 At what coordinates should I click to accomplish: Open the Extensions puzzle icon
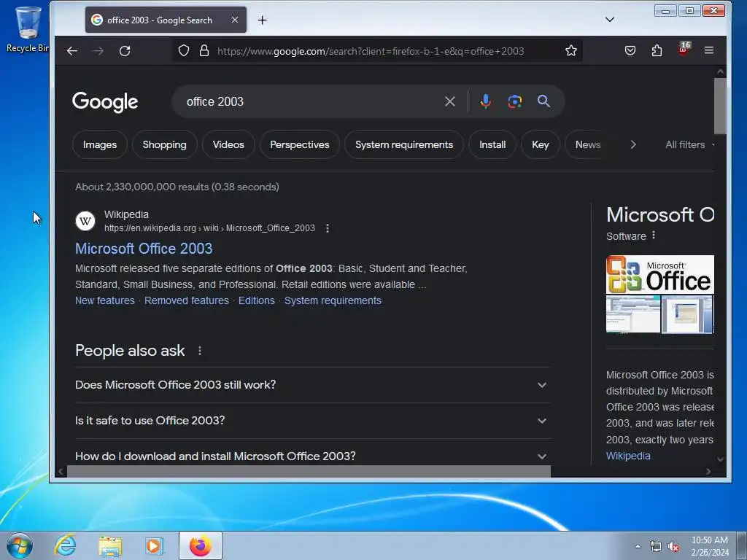[657, 50]
